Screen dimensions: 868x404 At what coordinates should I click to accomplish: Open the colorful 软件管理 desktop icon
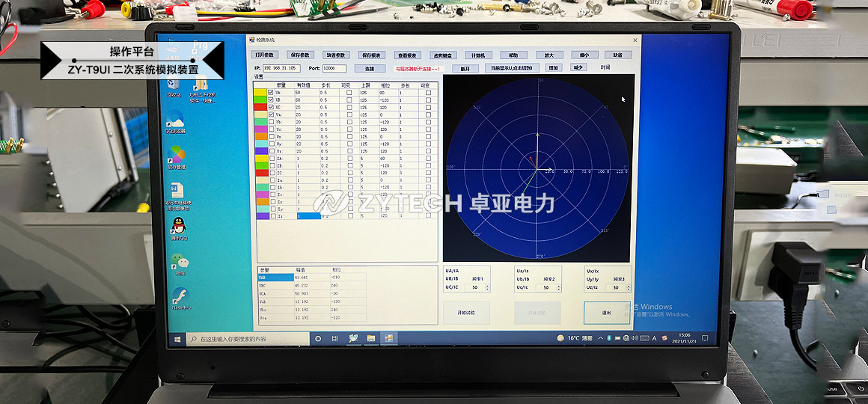pyautogui.click(x=177, y=157)
